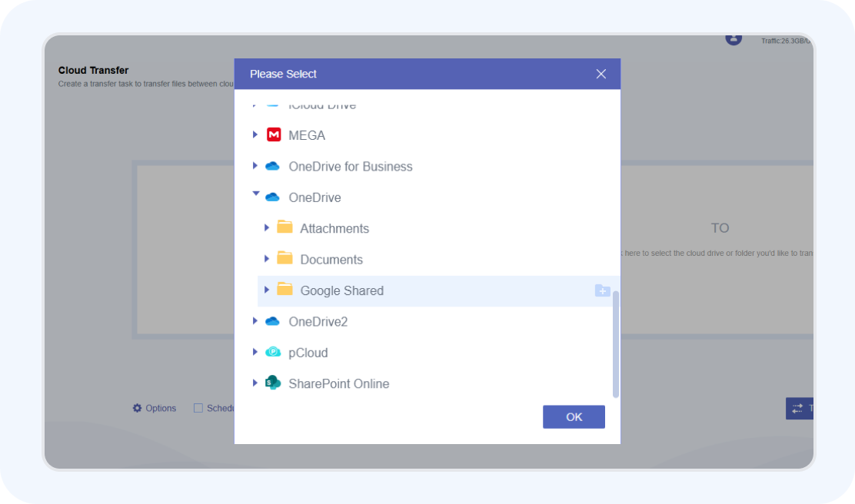
Task: Expand the pCloud tree node
Action: pos(255,352)
